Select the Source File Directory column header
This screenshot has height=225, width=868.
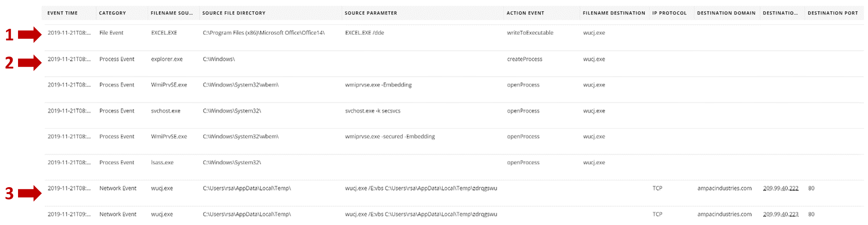coord(234,13)
